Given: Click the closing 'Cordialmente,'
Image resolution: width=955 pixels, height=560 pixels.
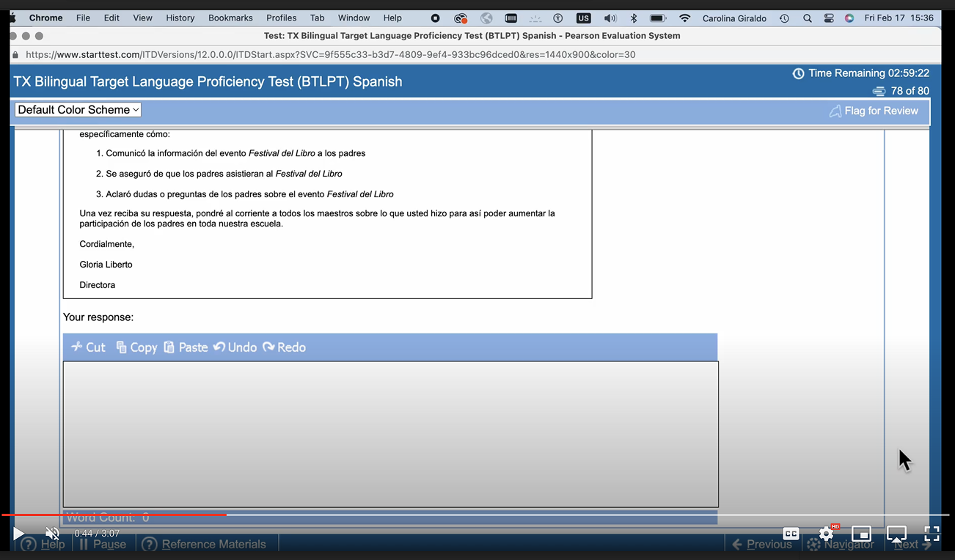Looking at the screenshot, I should pos(107,244).
